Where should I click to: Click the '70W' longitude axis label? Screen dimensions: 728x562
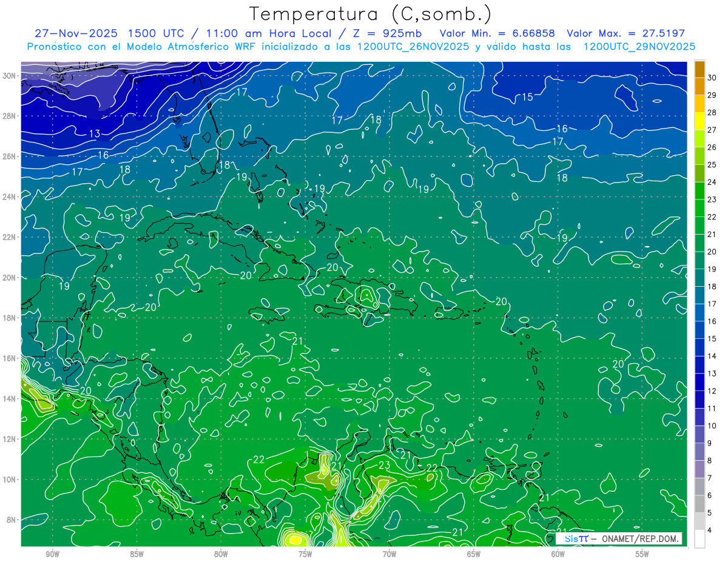389,555
